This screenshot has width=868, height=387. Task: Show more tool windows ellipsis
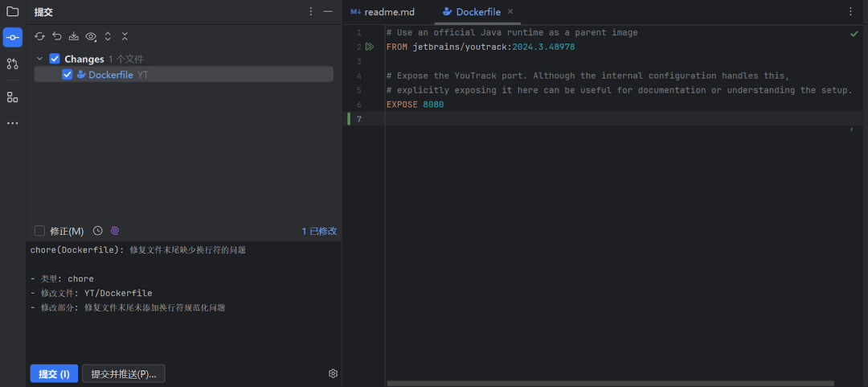point(12,123)
